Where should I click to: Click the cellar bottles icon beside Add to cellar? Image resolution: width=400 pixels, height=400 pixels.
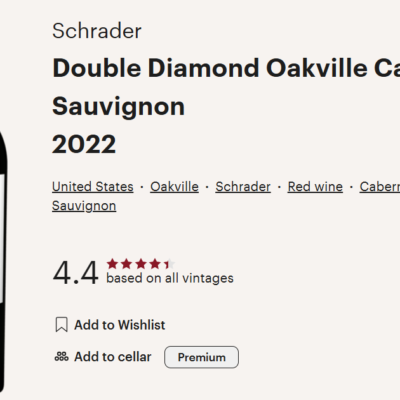(x=61, y=357)
